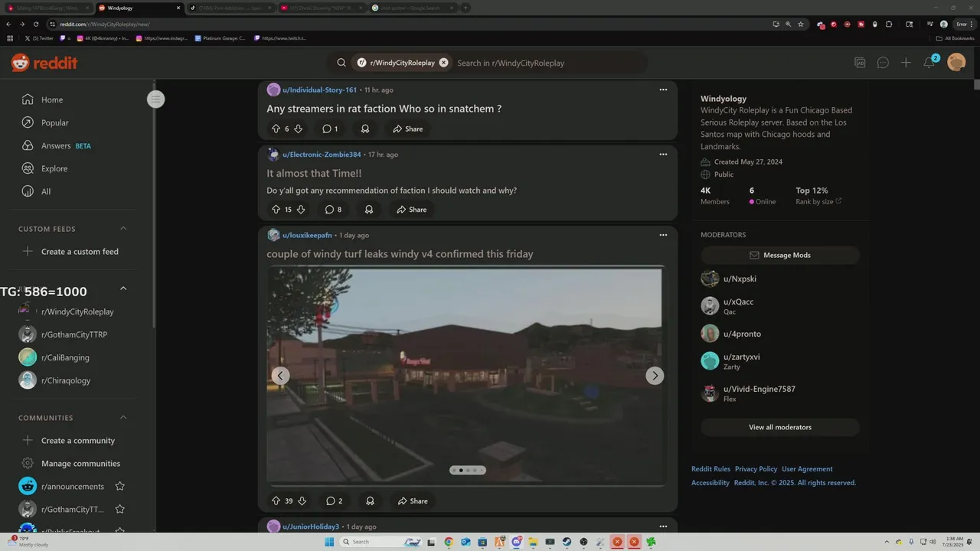Open the Privacy Policy link
This screenshot has height=551, width=980.
tap(756, 469)
